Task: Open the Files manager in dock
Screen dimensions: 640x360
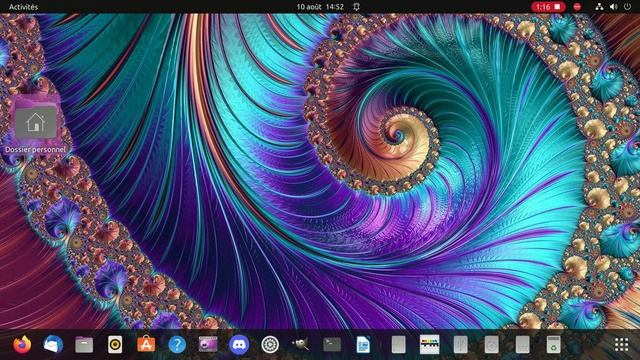Action: point(84,345)
